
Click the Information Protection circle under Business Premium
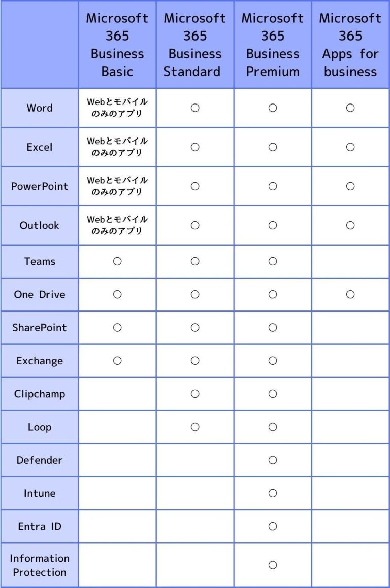point(273,565)
